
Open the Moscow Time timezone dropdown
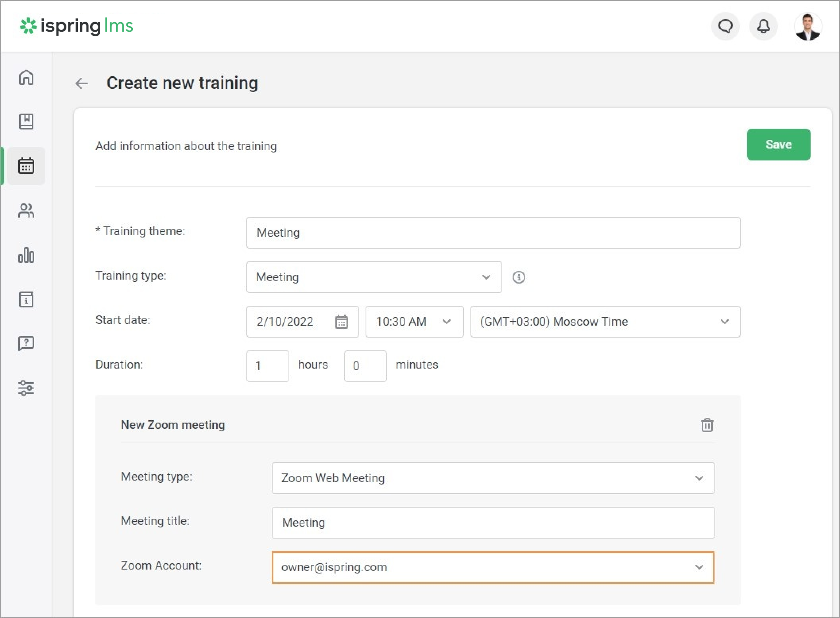(605, 322)
